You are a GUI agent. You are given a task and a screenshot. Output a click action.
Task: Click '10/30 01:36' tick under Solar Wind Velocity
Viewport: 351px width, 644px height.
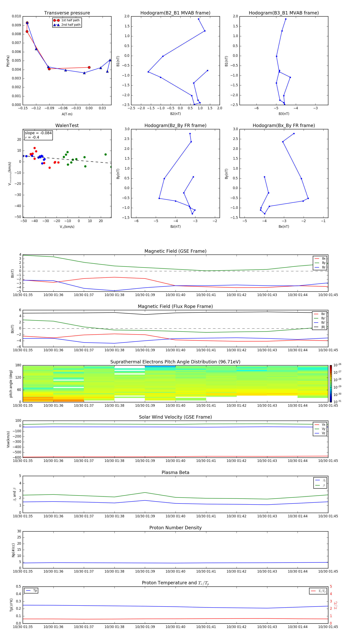pyautogui.click(x=53, y=461)
